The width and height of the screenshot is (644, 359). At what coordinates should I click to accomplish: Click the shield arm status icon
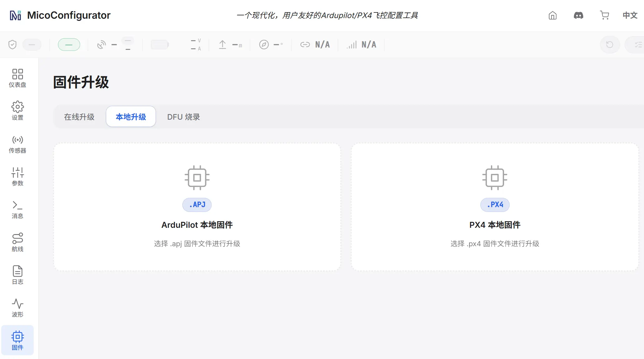pyautogui.click(x=12, y=45)
